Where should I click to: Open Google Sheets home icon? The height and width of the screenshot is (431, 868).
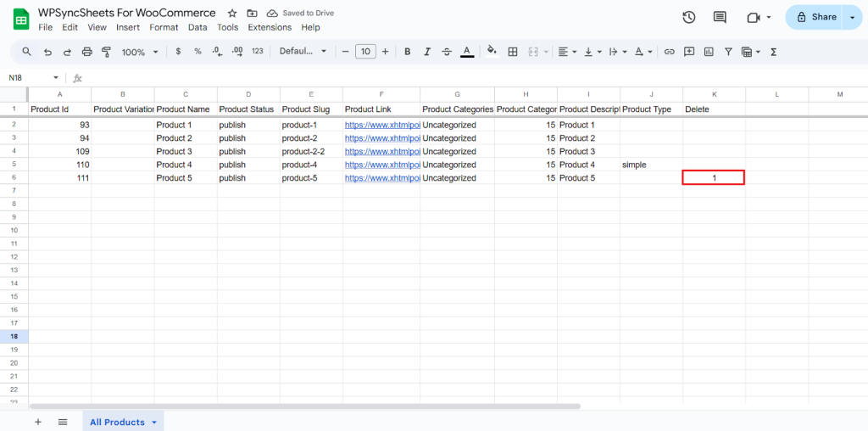21,20
